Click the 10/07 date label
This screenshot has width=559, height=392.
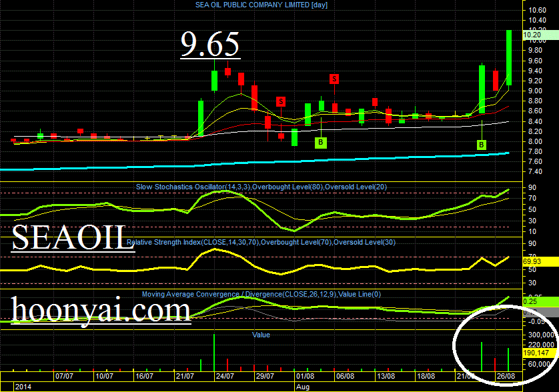[104, 376]
